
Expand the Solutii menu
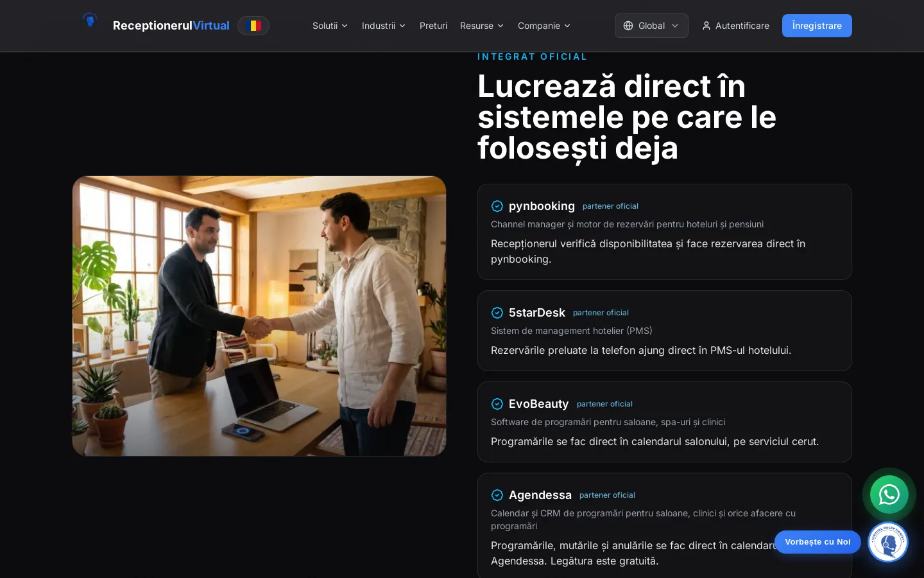[x=330, y=26]
